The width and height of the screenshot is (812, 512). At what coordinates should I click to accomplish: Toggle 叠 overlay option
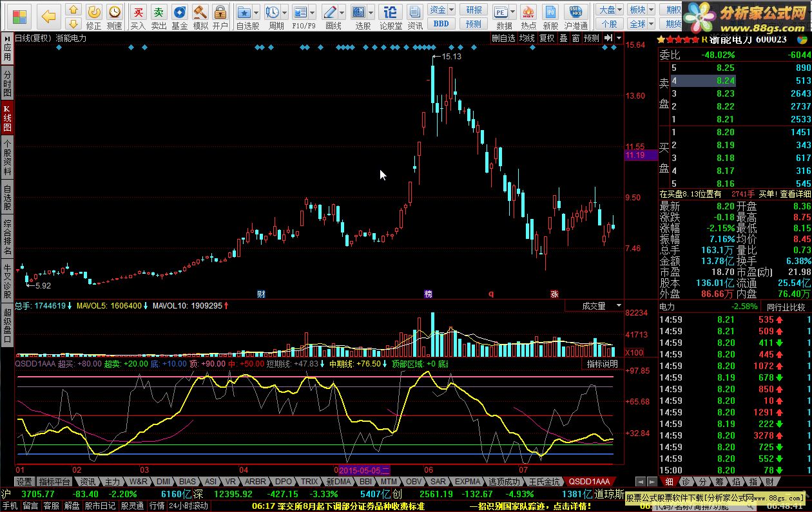click(x=563, y=38)
